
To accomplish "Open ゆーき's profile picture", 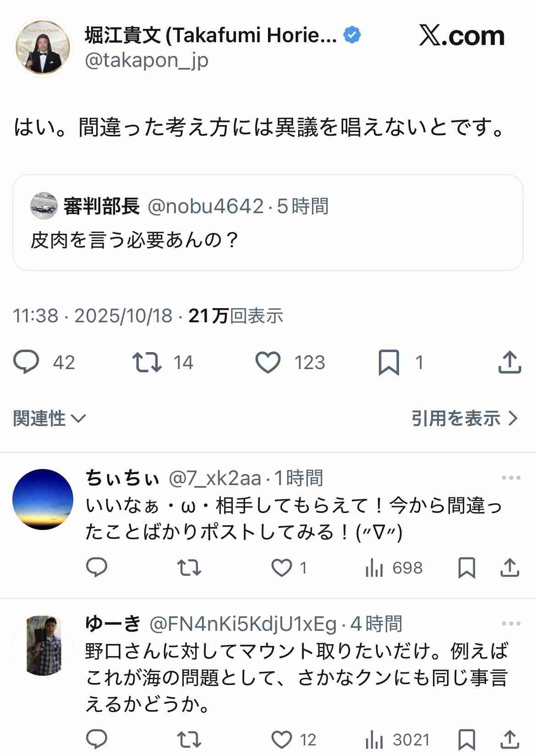I will (43, 645).
